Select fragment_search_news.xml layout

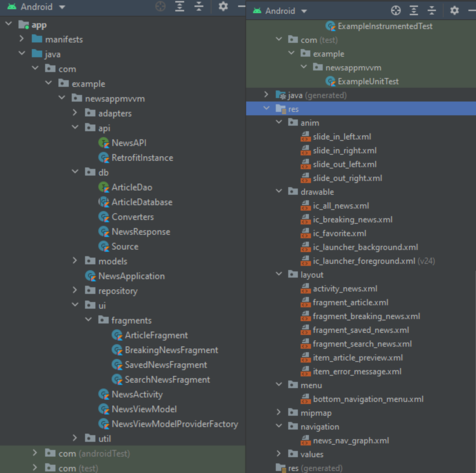[x=362, y=344]
